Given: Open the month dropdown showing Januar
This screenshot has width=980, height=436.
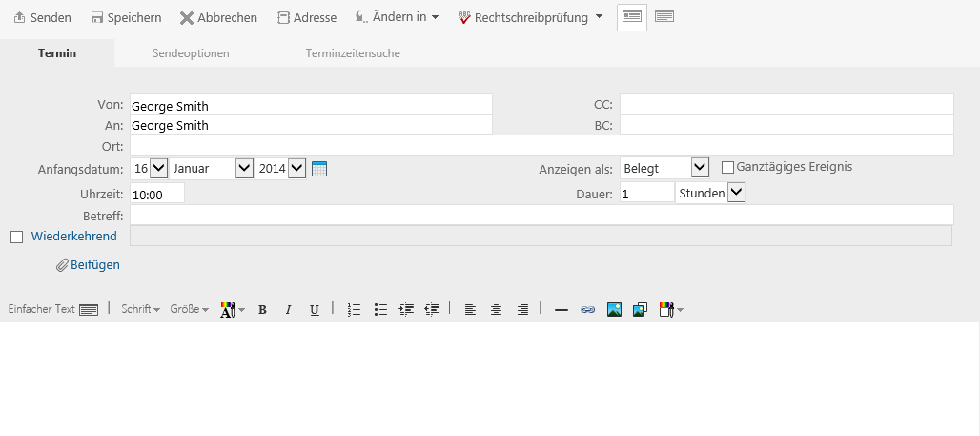Looking at the screenshot, I should coord(212,168).
